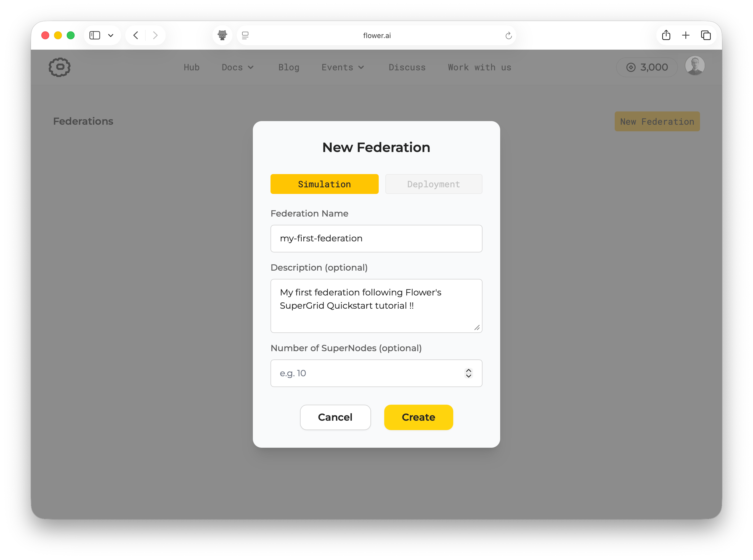Open the Work with us link
This screenshot has width=753, height=560.
coord(479,68)
